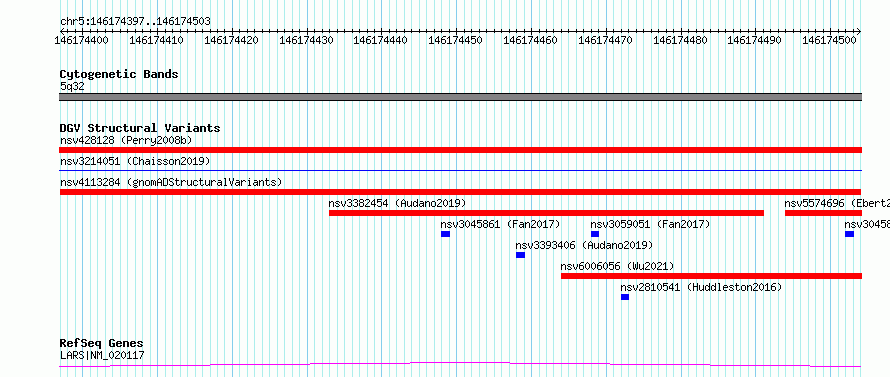Open the nsv3393406 (Audano2019) label
Screen dimensions: 890x377
tap(585, 245)
